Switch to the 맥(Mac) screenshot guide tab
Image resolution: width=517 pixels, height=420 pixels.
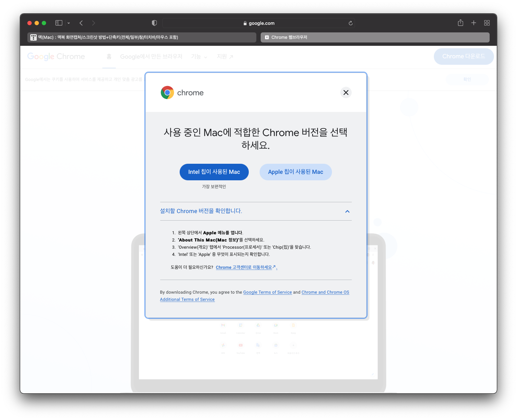(x=142, y=37)
